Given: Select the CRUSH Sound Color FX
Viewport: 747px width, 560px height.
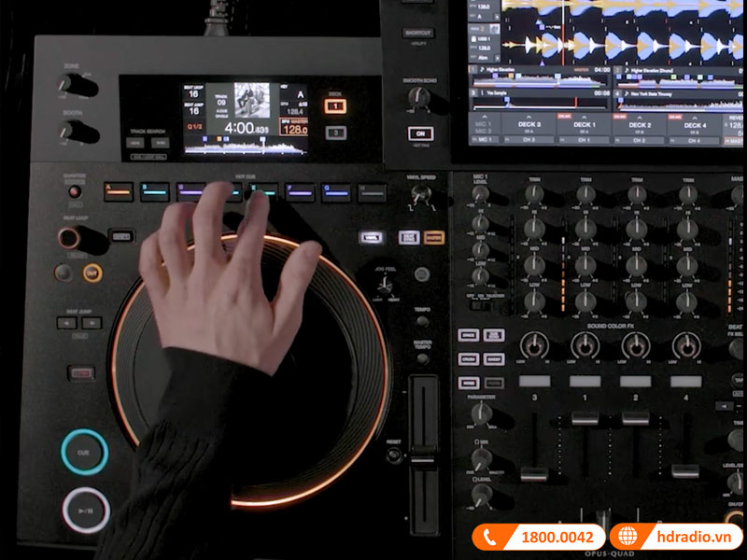Looking at the screenshot, I should tap(469, 358).
